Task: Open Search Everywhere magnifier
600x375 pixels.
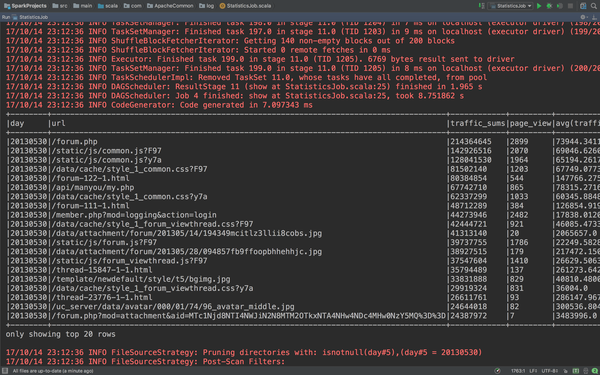Action: [x=593, y=6]
